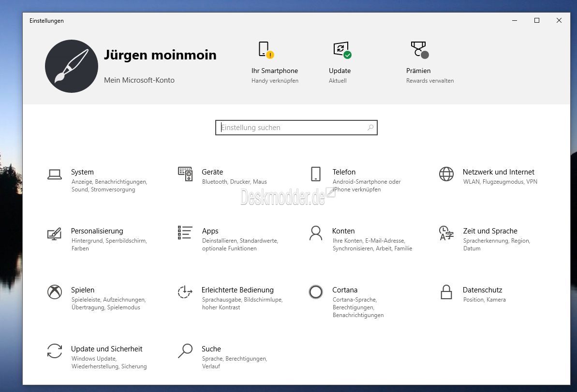The width and height of the screenshot is (577, 392).
Task: Open the Konten settings heading
Action: coord(343,231)
